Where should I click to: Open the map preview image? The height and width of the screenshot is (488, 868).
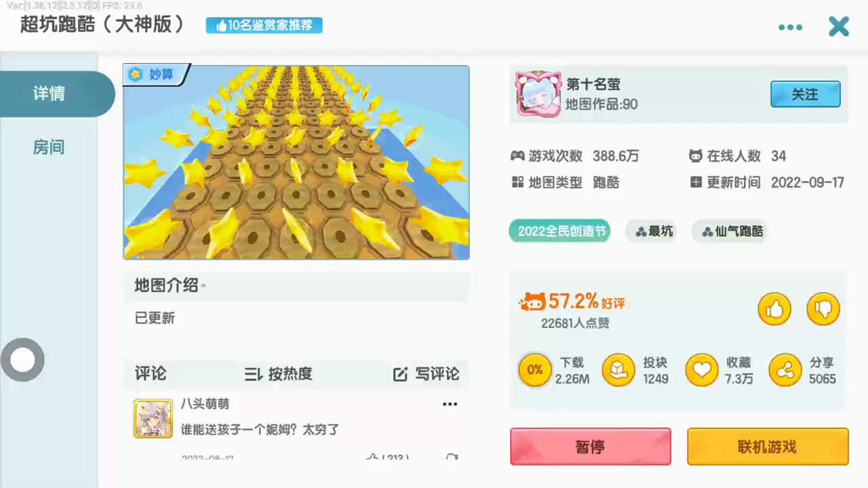(x=296, y=162)
